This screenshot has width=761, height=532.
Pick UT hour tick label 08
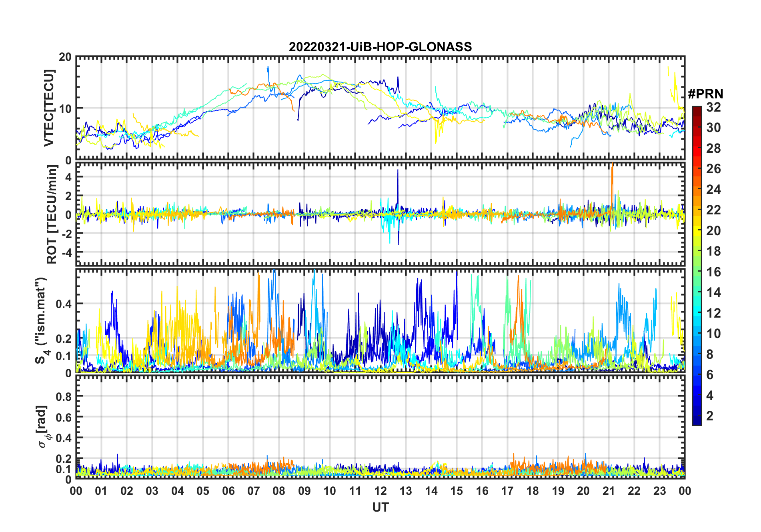[x=279, y=491]
